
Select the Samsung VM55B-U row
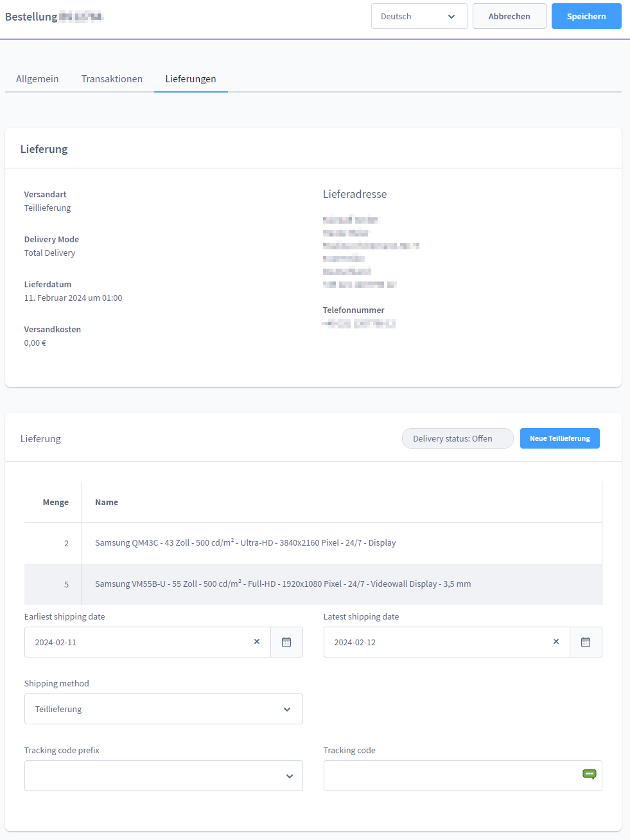283,584
